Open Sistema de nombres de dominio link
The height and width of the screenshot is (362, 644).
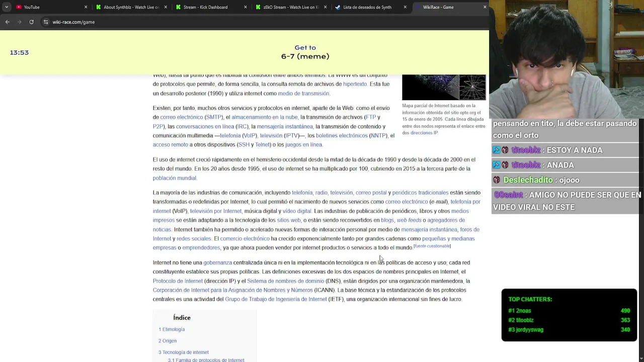(285, 281)
